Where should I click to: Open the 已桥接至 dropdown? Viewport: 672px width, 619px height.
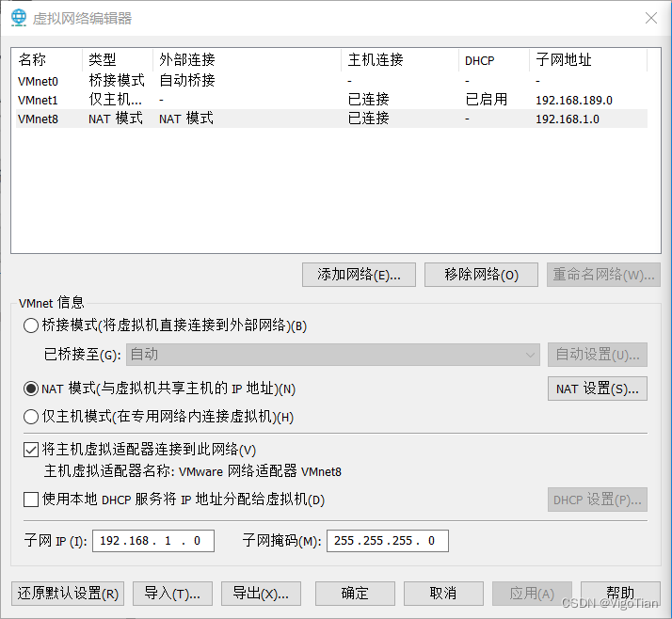coord(333,355)
